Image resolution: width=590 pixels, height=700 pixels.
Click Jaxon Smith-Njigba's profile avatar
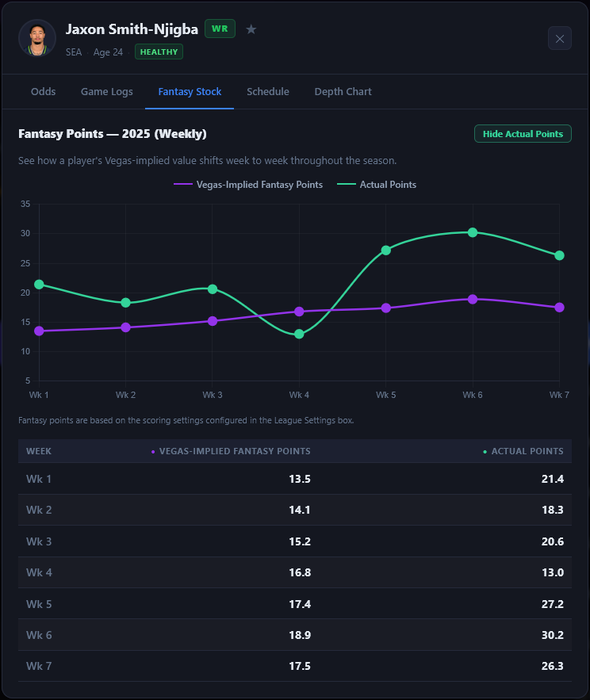point(37,37)
